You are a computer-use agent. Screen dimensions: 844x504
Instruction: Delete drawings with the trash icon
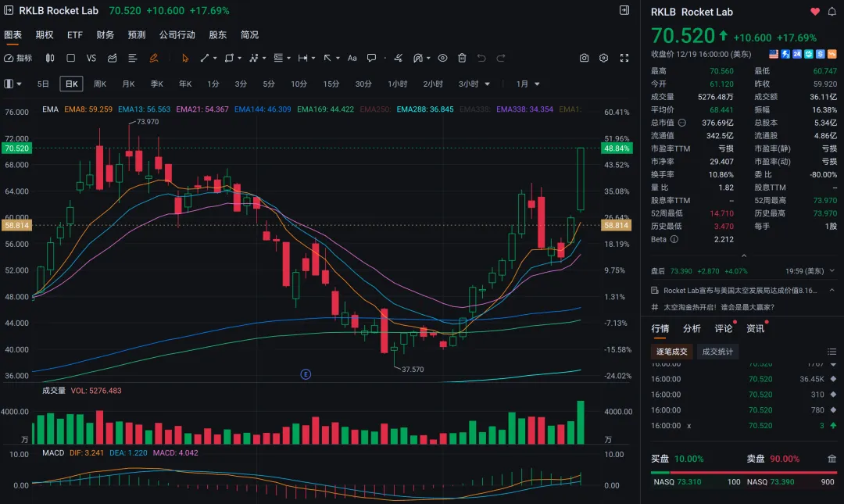pos(462,58)
